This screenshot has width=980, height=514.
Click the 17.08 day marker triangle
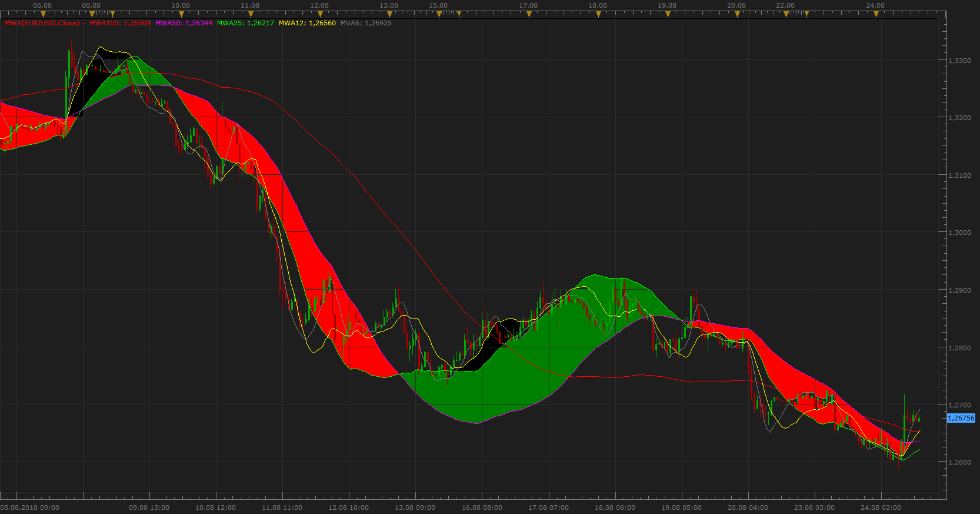click(529, 15)
